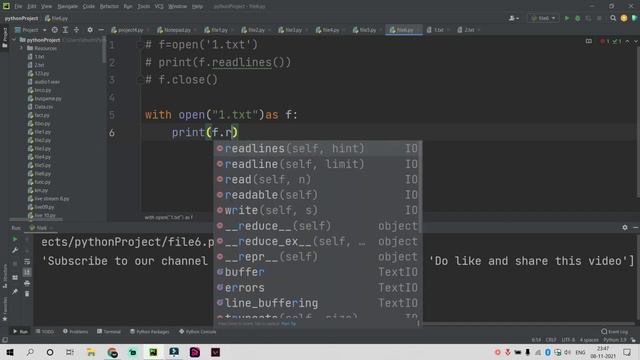Open Windows notification center icon
The image size is (640, 360).
pos(627,352)
